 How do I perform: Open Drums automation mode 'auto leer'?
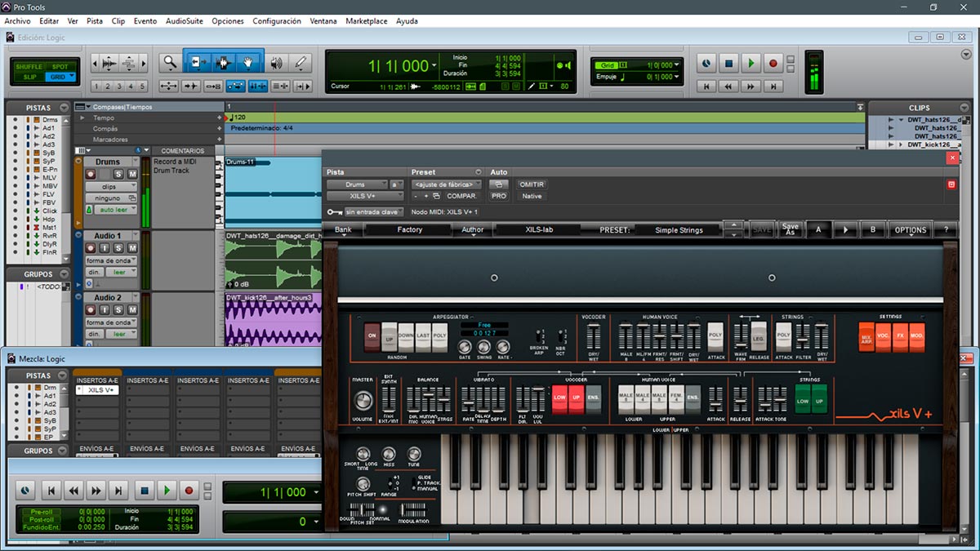pos(116,210)
